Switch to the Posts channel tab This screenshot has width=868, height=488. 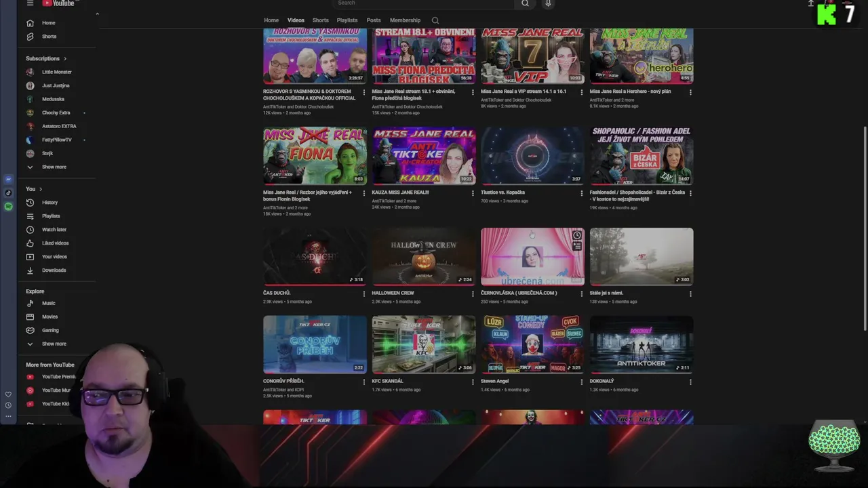[374, 20]
